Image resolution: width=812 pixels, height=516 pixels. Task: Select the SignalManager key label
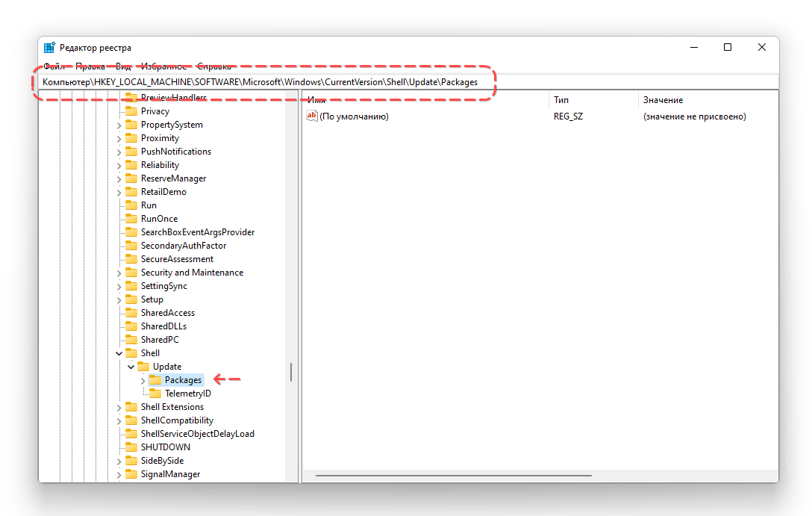170,474
